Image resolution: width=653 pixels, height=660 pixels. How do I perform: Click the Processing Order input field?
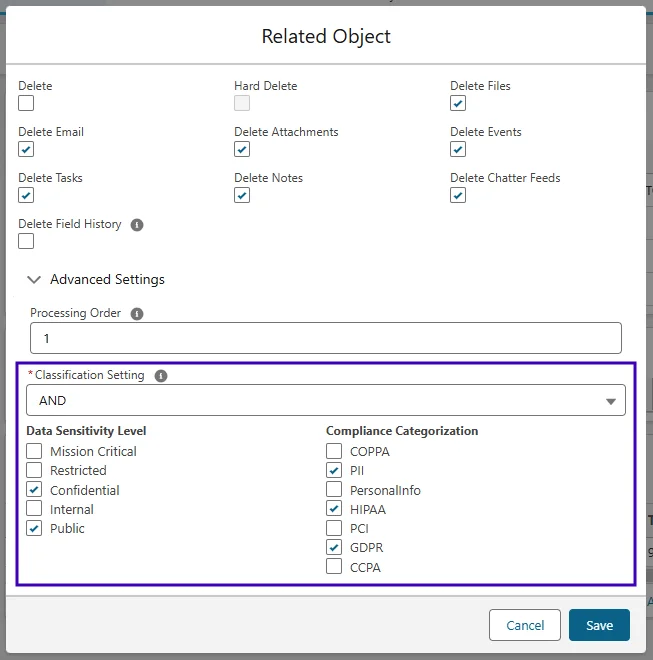pyautogui.click(x=326, y=338)
